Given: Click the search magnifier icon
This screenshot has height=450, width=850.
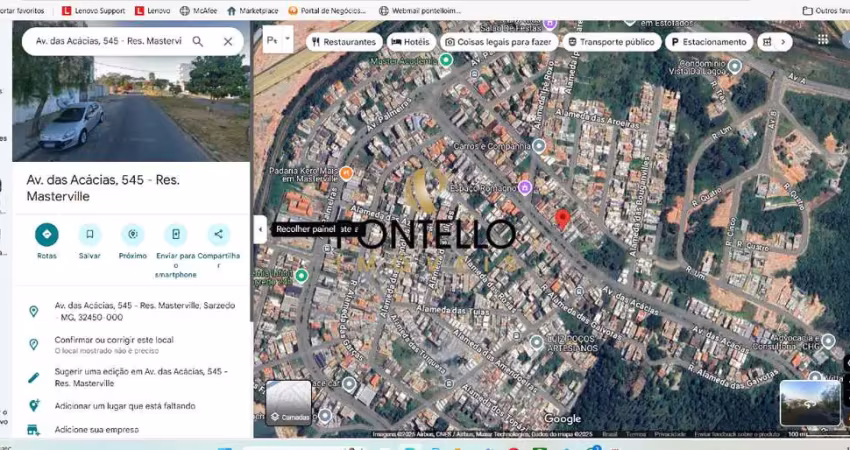Looking at the screenshot, I should pos(198,41).
